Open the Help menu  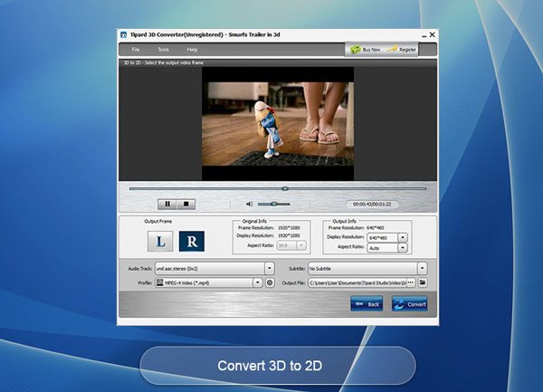click(x=192, y=50)
